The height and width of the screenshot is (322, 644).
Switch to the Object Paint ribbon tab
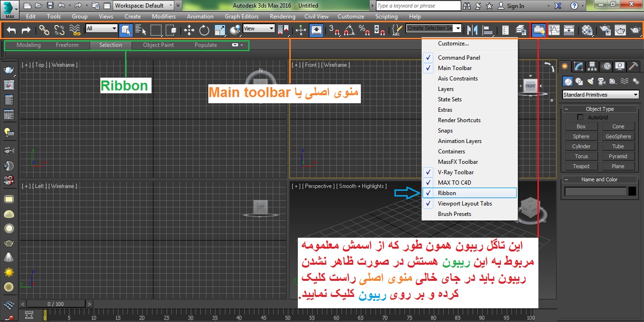point(158,45)
